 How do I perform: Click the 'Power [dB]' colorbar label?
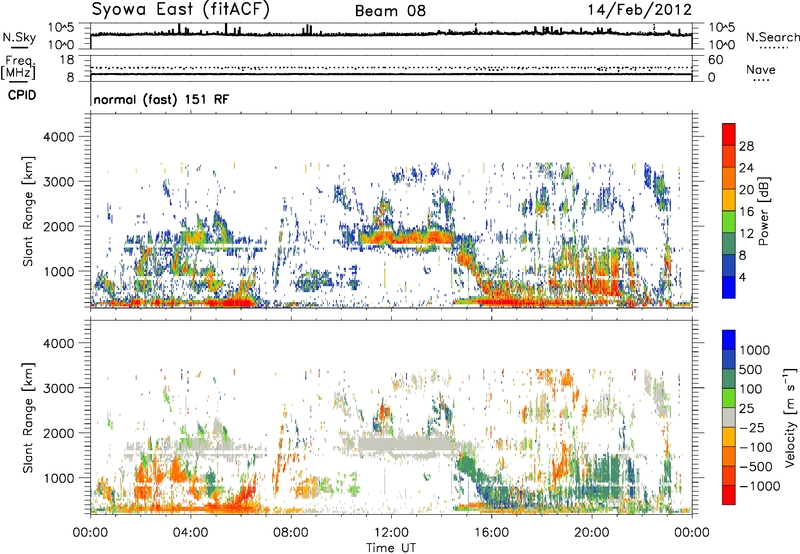tap(763, 211)
